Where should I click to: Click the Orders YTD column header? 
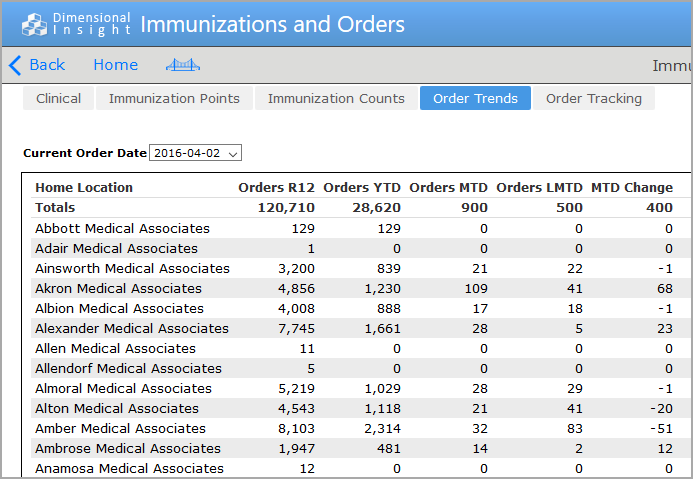[362, 187]
